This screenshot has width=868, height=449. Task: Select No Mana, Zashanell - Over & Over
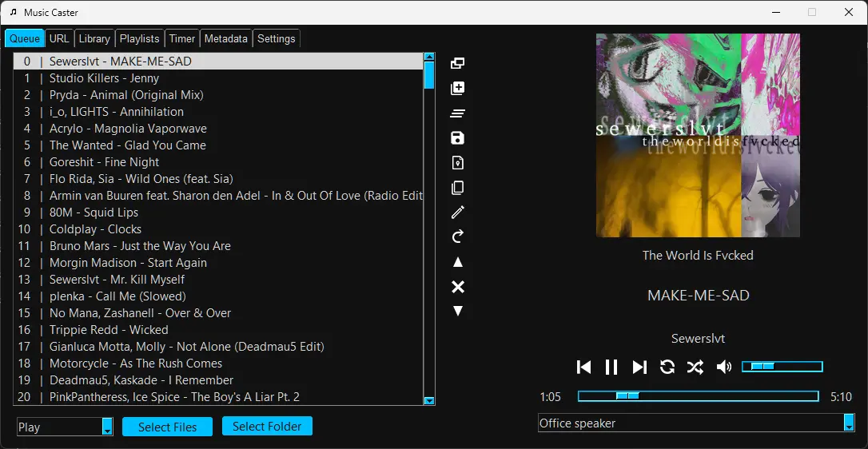click(218, 313)
